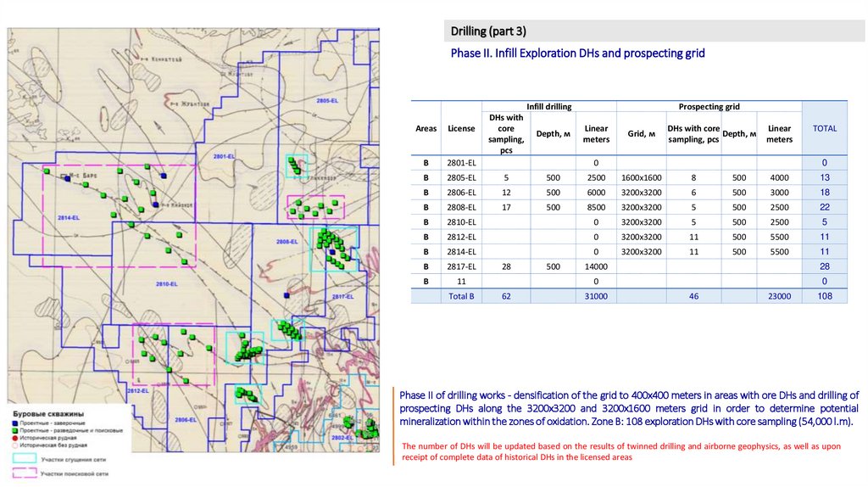Click the 'Grid, м' column header
Screen dimensions: 868x487
[641, 133]
